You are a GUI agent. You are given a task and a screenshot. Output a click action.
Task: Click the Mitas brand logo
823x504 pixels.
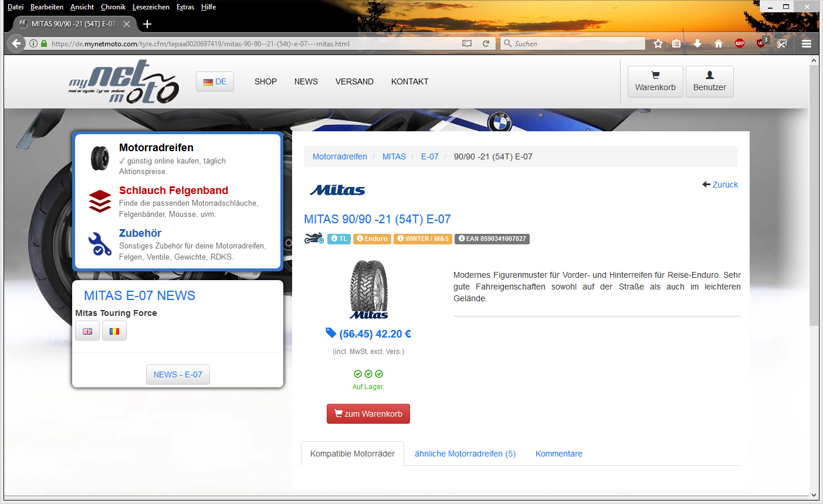click(x=337, y=190)
